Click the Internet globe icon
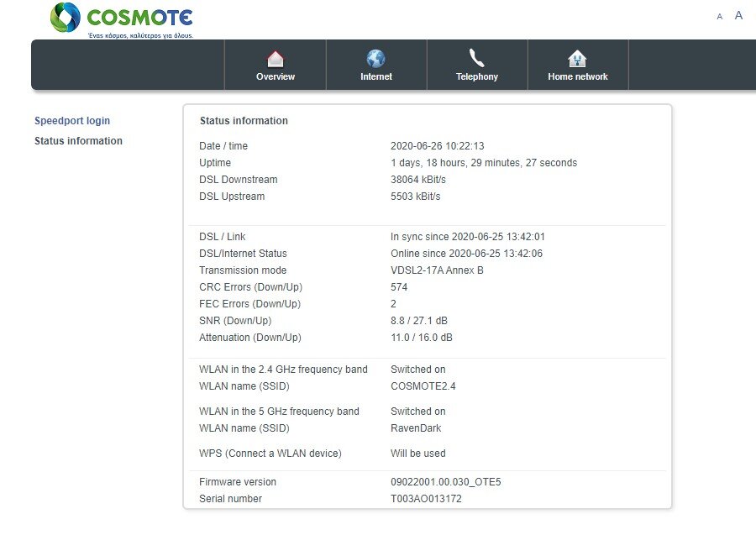The width and height of the screenshot is (756, 535). click(x=376, y=59)
